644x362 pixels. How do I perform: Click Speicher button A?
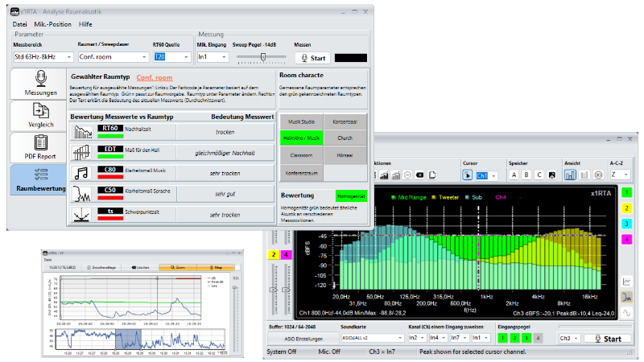tap(514, 175)
